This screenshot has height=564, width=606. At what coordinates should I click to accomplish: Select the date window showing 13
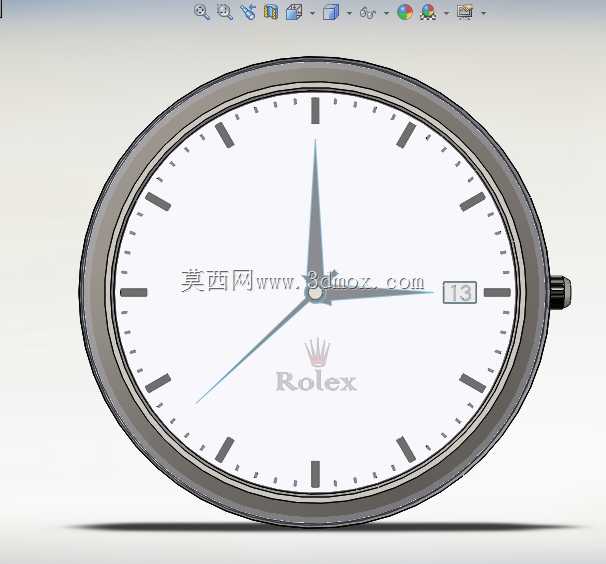460,292
